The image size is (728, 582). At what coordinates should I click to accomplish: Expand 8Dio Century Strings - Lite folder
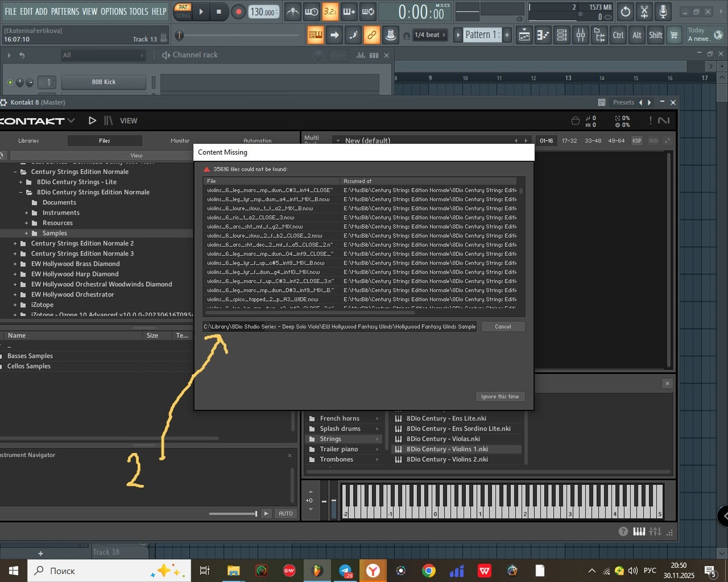tap(21, 182)
